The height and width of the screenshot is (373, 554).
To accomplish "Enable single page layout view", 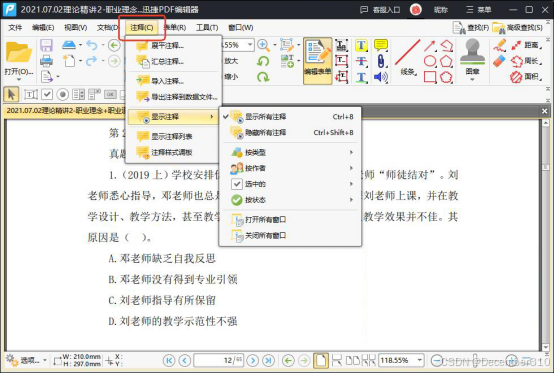I will (x=321, y=360).
